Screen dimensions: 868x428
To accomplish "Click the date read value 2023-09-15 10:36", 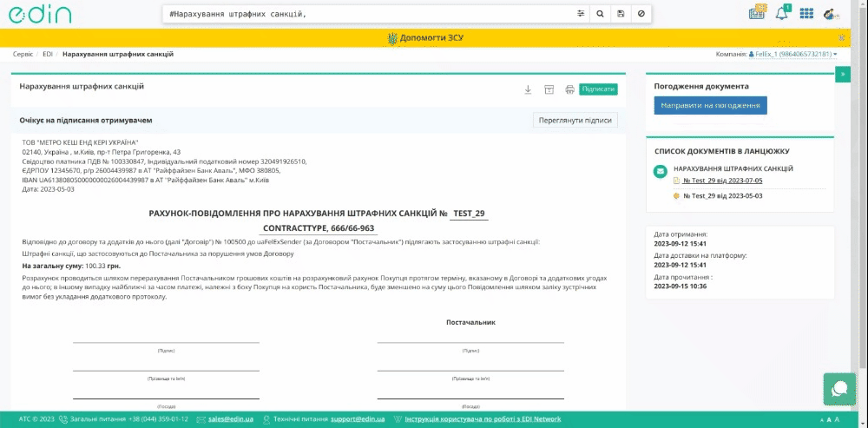I will pyautogui.click(x=681, y=286).
